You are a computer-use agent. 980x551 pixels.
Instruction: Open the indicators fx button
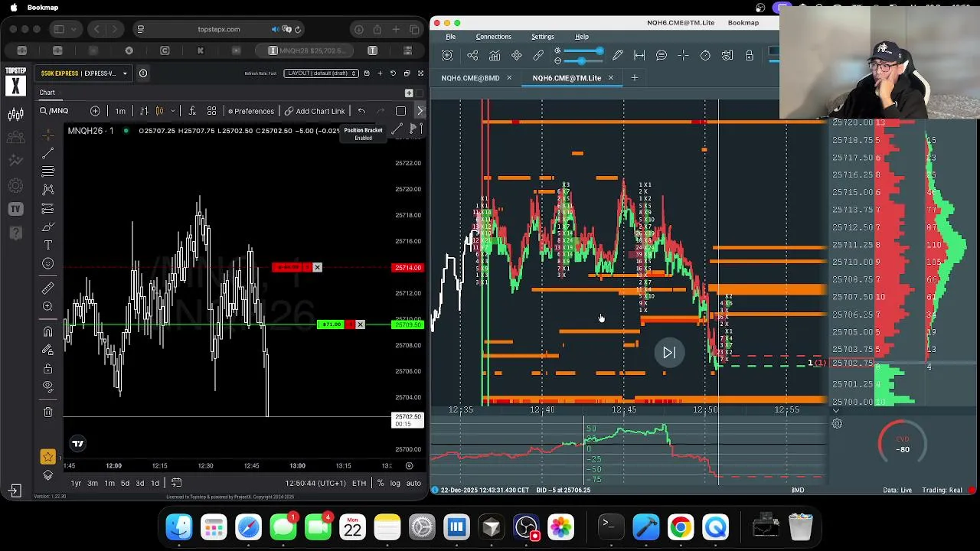(x=191, y=111)
